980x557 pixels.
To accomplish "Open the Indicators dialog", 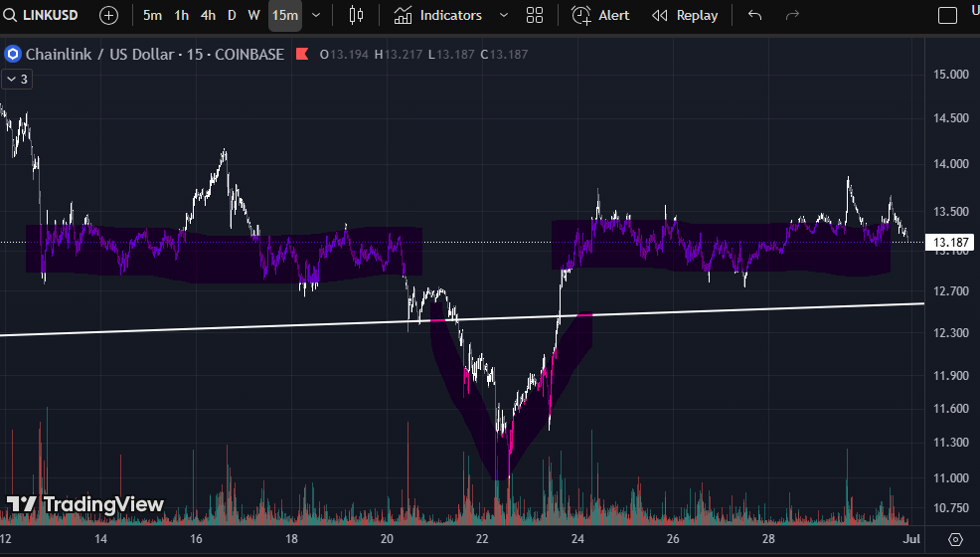I will click(438, 15).
